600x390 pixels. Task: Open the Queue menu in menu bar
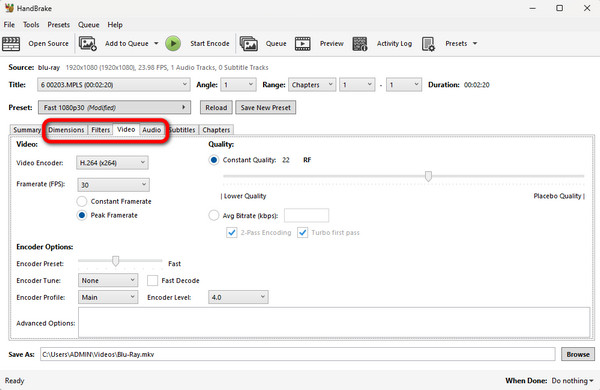pyautogui.click(x=88, y=25)
